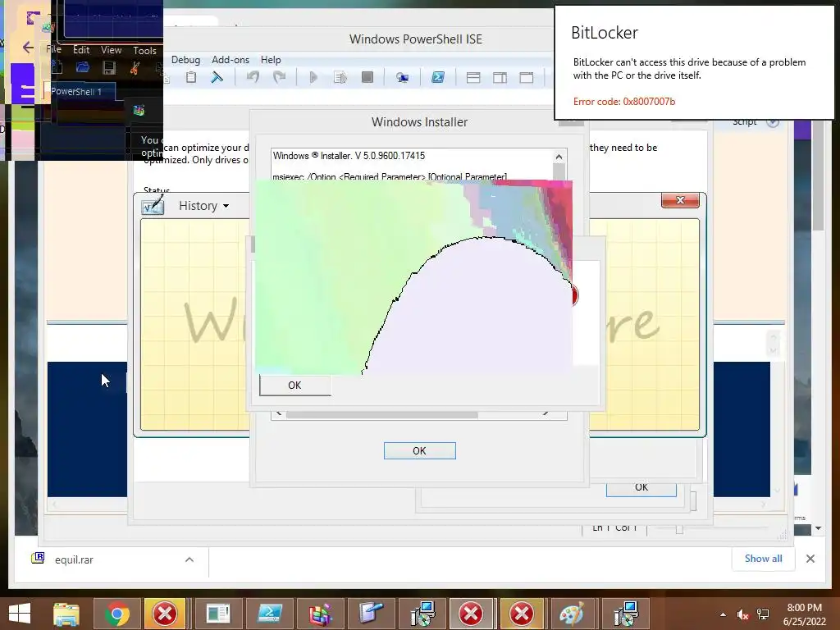Close the downloads bar
The width and height of the screenshot is (840, 630).
tap(810, 559)
